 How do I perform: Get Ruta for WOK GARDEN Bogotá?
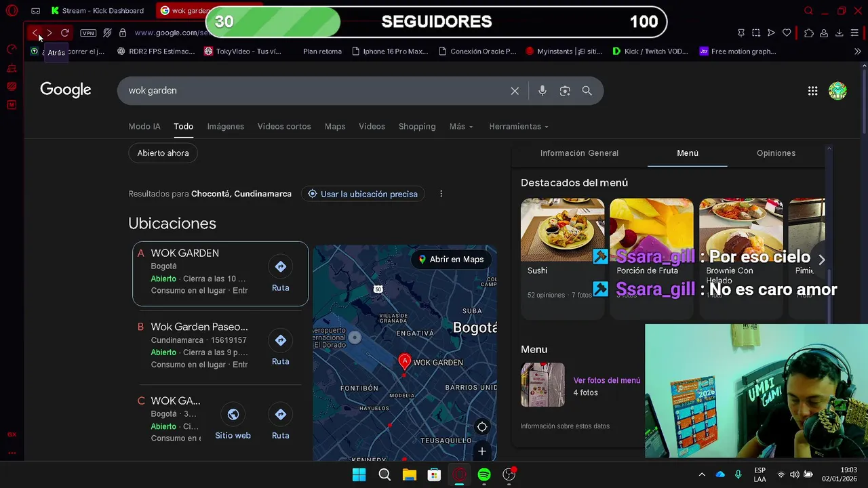point(281,274)
